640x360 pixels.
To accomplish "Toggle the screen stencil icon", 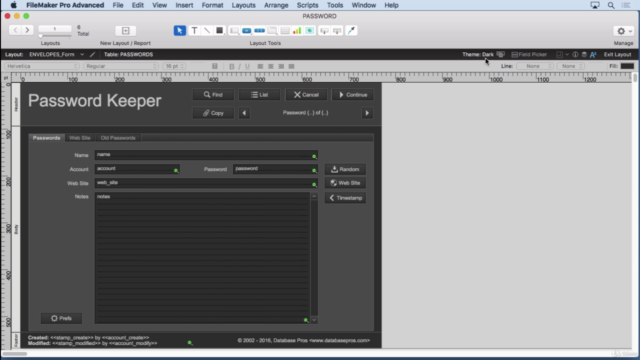I will tap(560, 54).
